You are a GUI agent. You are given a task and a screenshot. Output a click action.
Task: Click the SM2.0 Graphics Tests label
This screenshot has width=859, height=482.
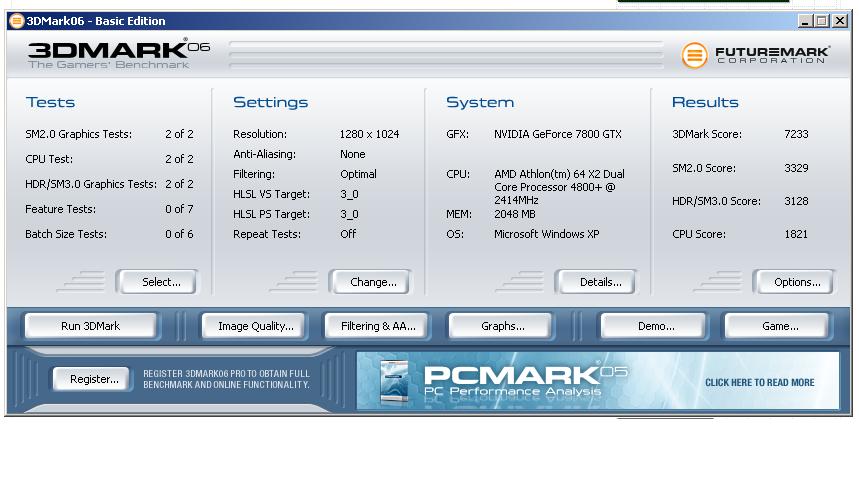pos(78,134)
